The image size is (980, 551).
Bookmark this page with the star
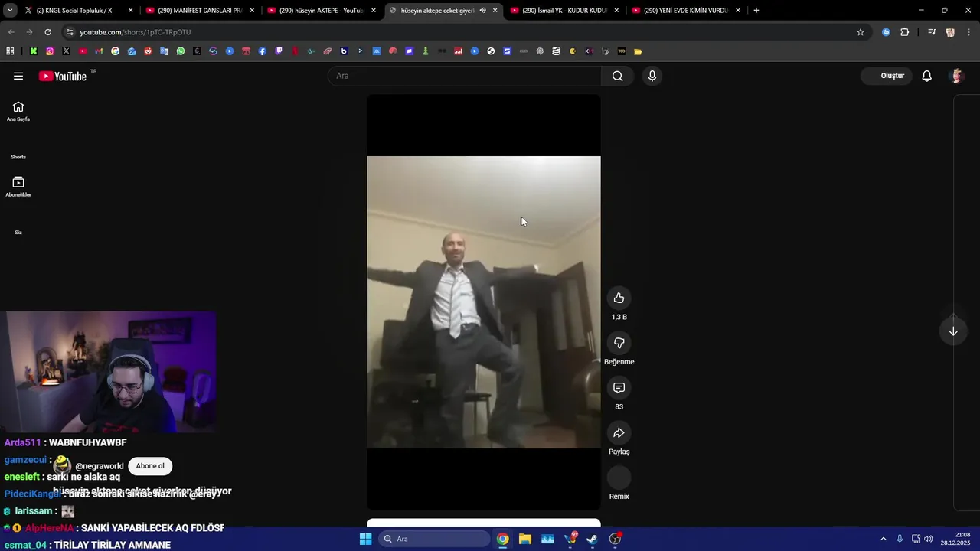tap(861, 32)
